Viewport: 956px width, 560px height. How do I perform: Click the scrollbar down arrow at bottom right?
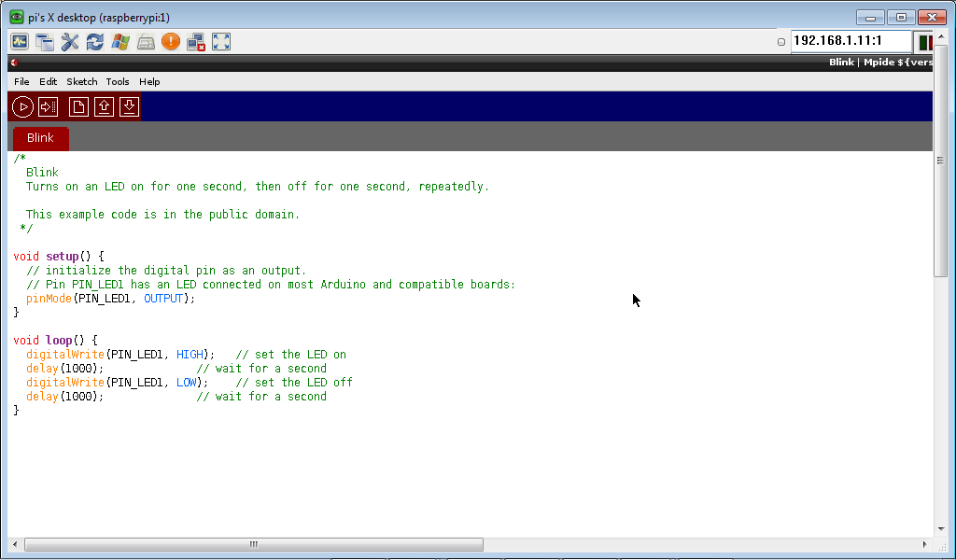point(941,529)
